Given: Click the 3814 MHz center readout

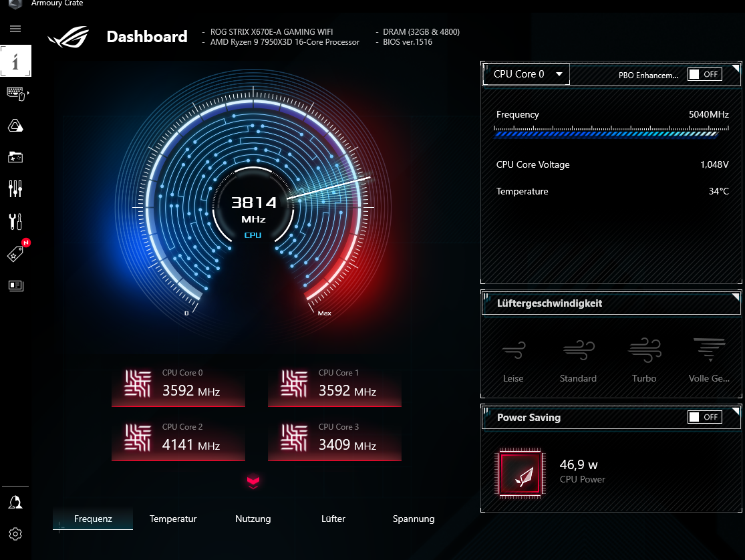Looking at the screenshot, I should click(253, 209).
